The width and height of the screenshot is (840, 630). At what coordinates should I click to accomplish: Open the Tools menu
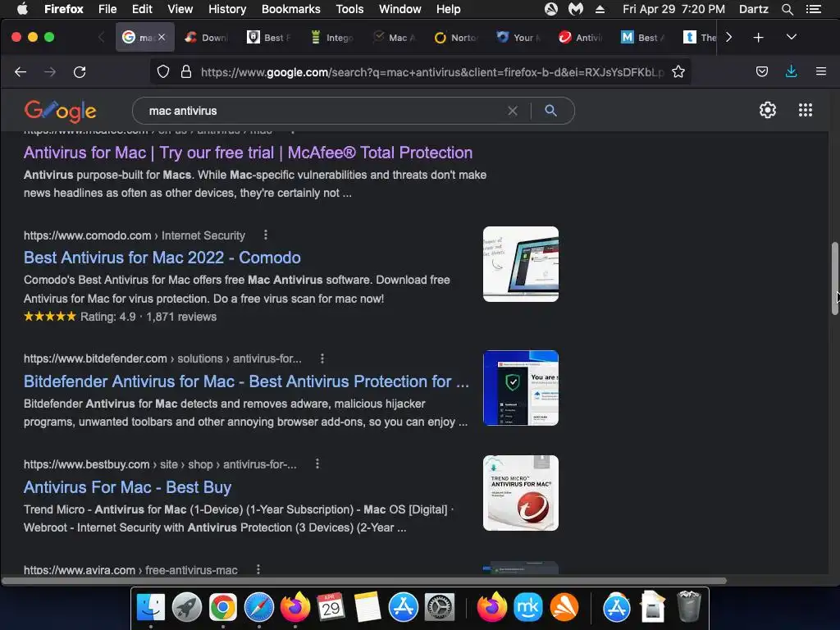click(x=349, y=9)
